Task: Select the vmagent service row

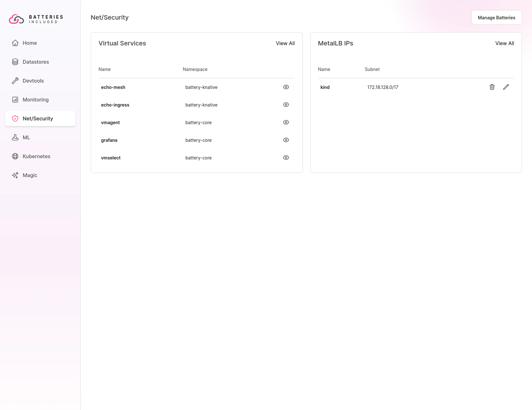Action: click(x=110, y=123)
